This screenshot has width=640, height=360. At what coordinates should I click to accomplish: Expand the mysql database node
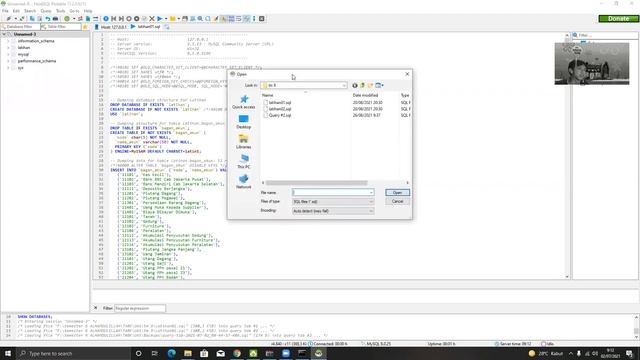coord(8,54)
